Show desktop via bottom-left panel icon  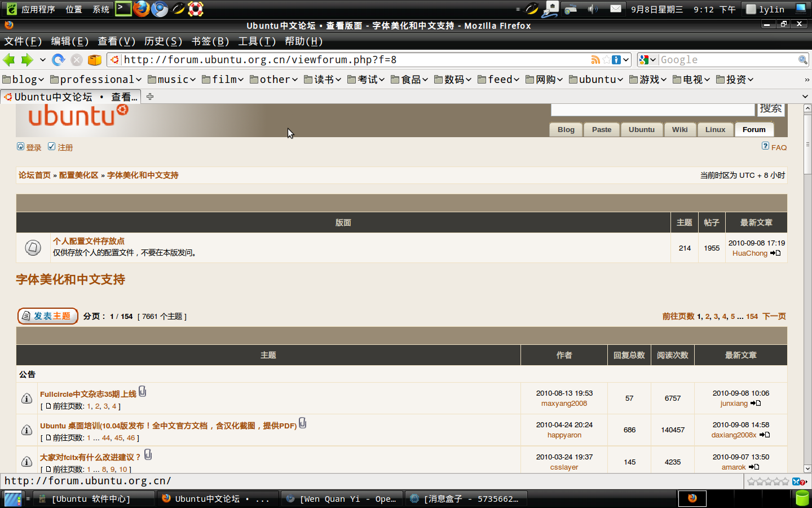(12, 499)
